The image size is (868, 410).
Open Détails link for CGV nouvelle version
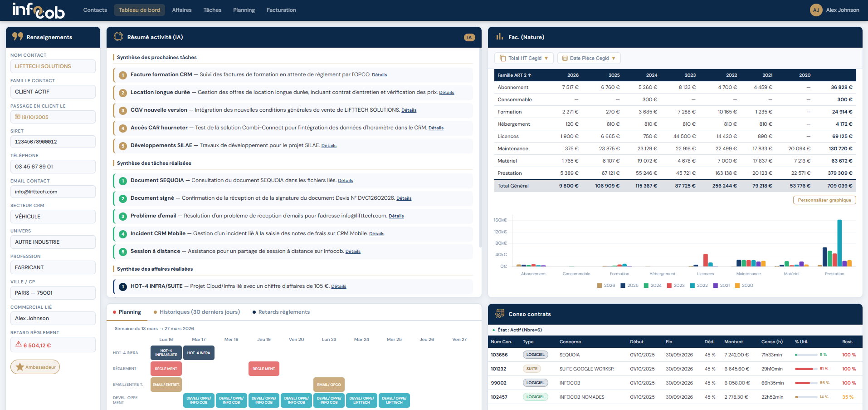coord(409,110)
